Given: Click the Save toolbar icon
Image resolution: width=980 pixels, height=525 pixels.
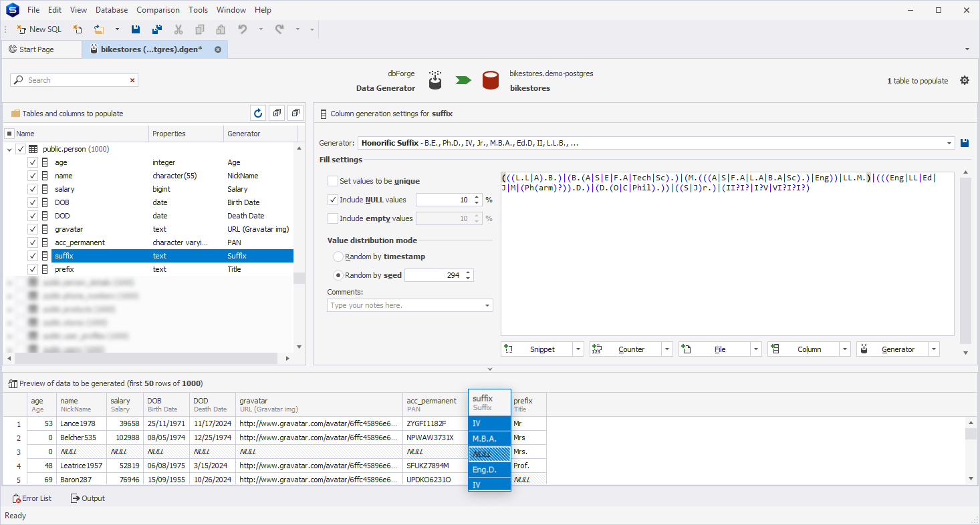Looking at the screenshot, I should [x=136, y=29].
